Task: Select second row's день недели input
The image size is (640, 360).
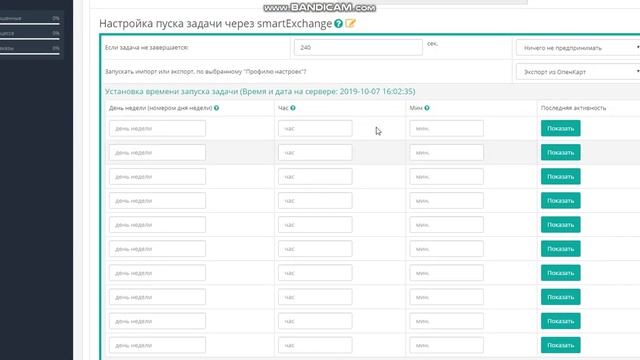Action: coord(157,153)
